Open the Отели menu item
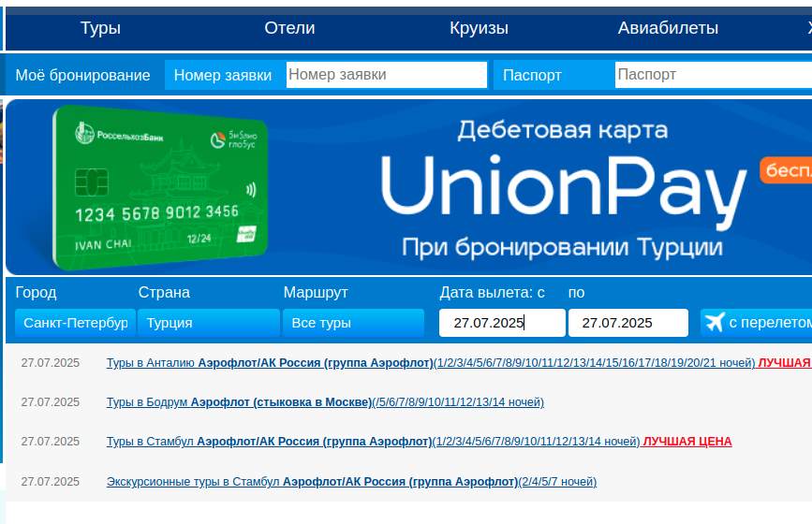This screenshot has width=812, height=524. point(289,28)
